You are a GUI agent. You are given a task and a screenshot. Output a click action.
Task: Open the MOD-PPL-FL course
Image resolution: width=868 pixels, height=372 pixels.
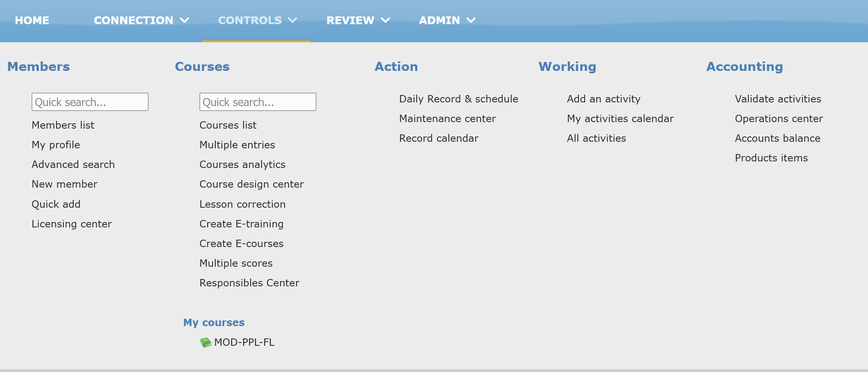click(x=244, y=342)
